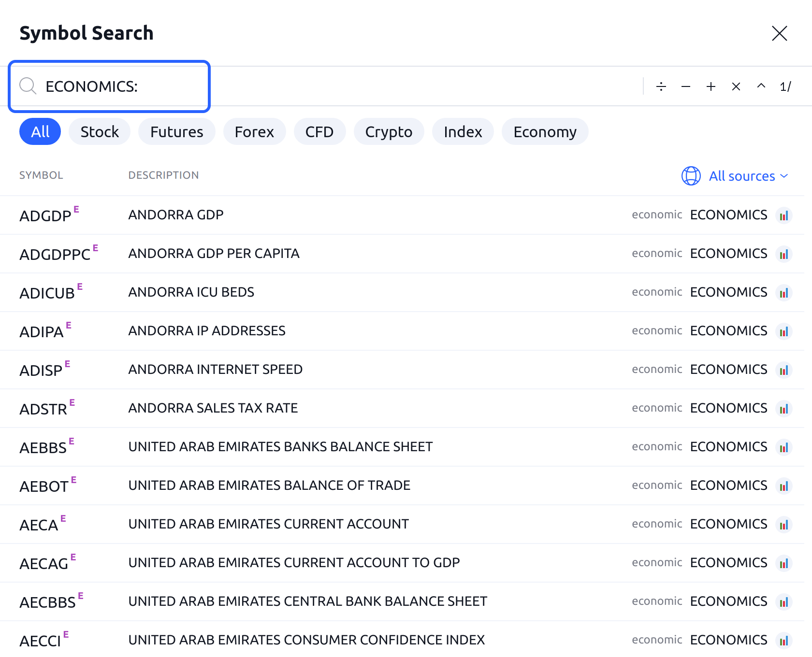The image size is (812, 657).
Task: Click the division operator icon
Action: click(x=661, y=86)
